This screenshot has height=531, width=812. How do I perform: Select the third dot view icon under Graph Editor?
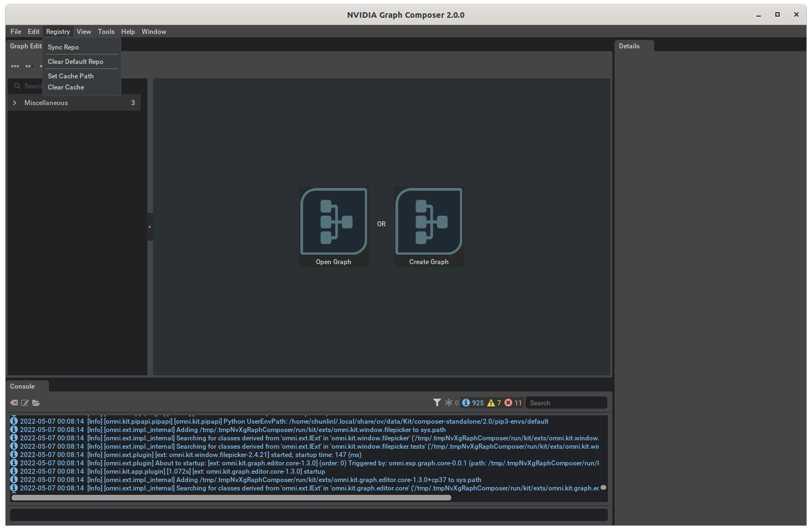(42, 66)
